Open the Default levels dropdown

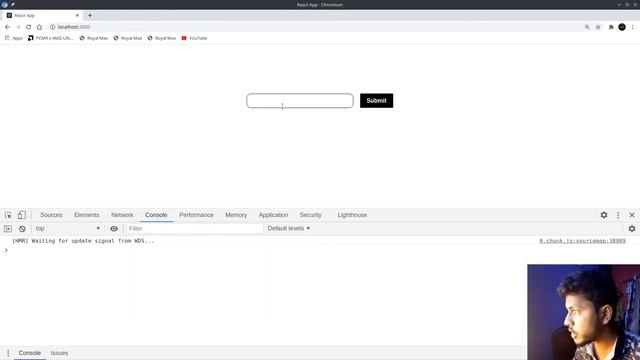click(289, 229)
